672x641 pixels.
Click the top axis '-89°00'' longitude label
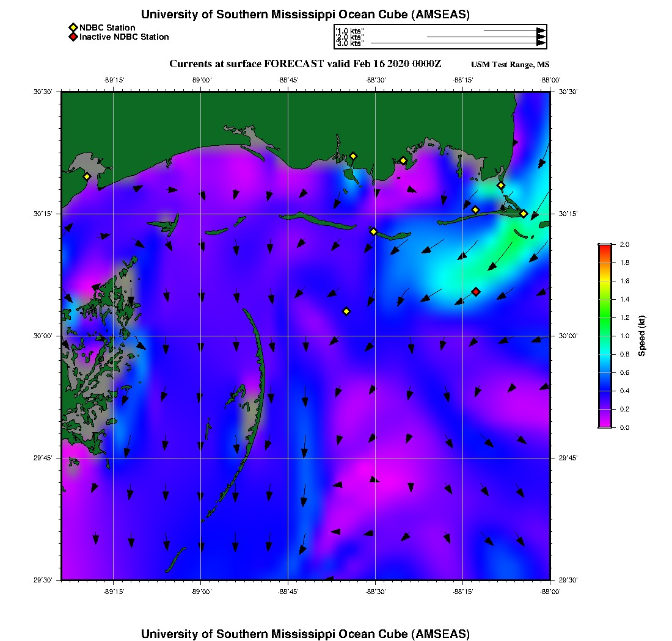[x=201, y=80]
